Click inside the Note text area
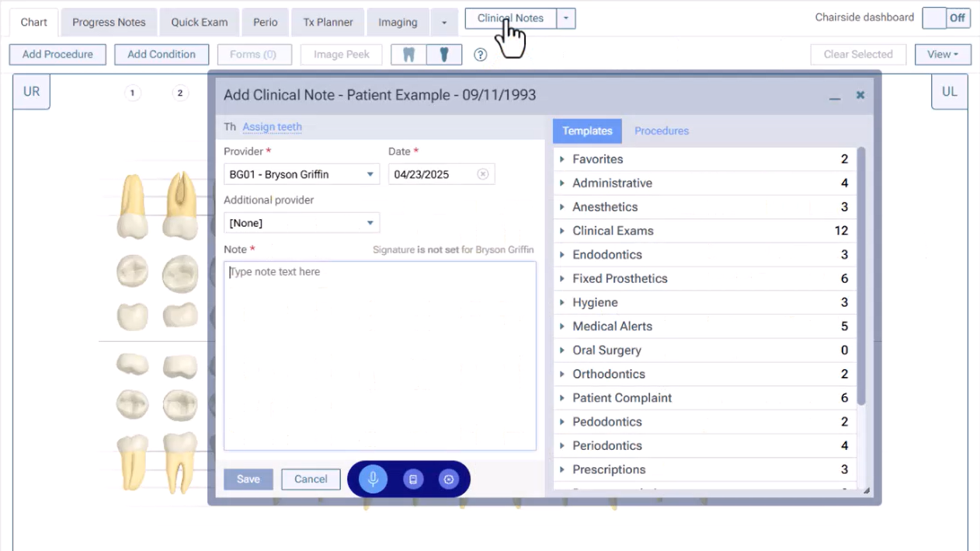The width and height of the screenshot is (980, 551). click(x=380, y=356)
